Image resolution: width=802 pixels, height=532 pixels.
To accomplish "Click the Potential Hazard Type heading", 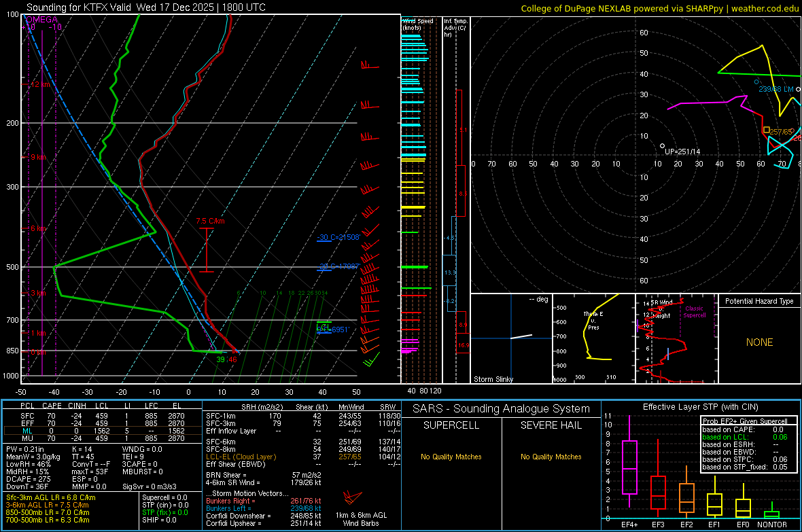I will 759,301.
